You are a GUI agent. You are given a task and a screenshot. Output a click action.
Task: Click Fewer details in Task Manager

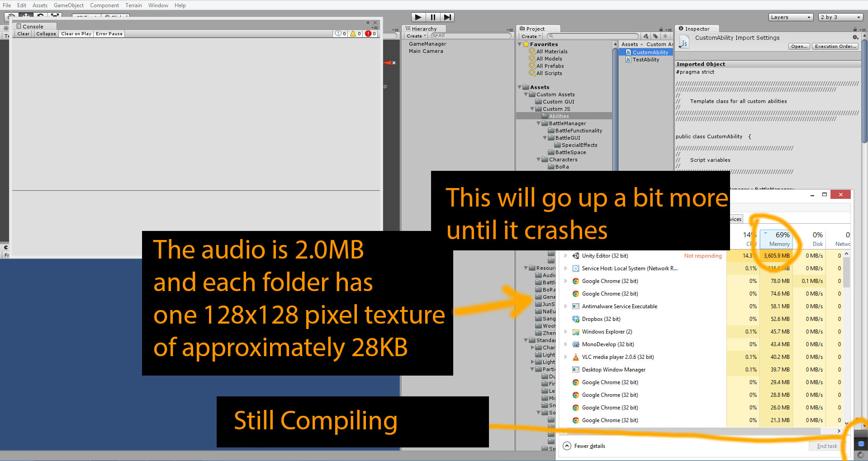[584, 446]
